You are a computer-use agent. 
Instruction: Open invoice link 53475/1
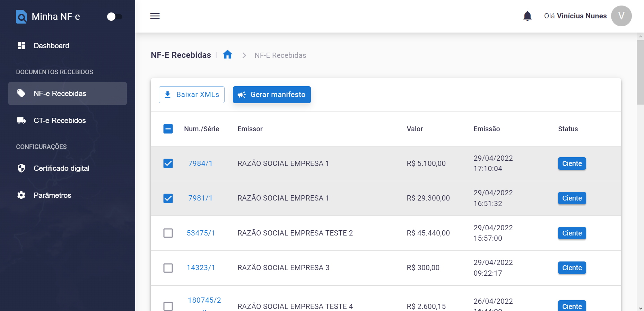click(x=201, y=233)
